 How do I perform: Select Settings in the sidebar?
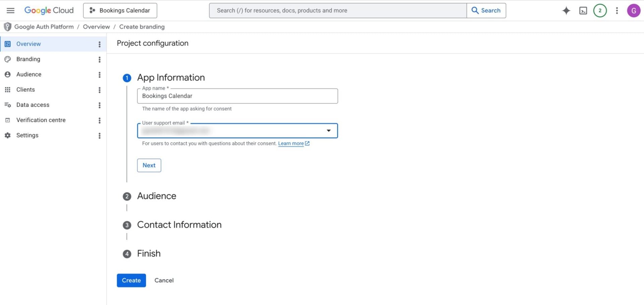(x=53, y=135)
